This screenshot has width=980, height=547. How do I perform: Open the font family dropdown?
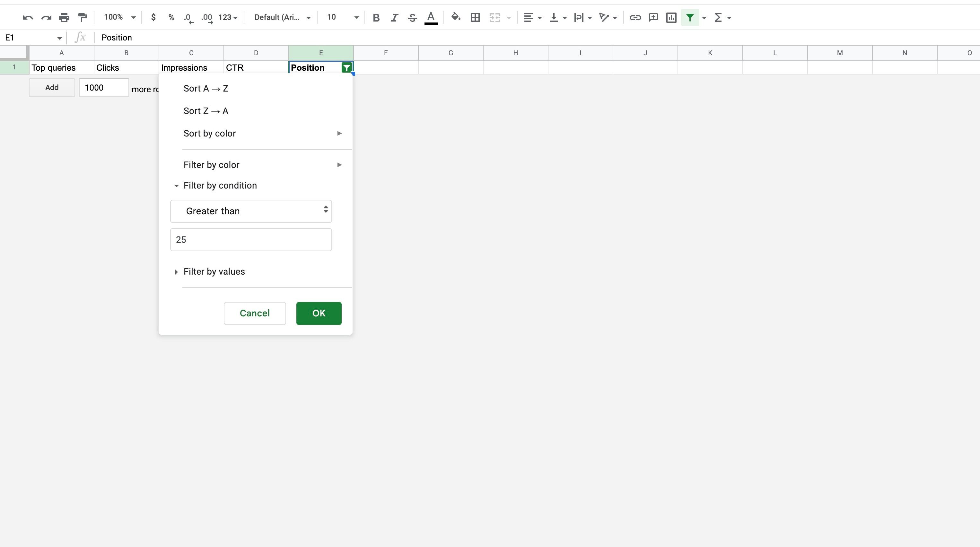click(282, 18)
